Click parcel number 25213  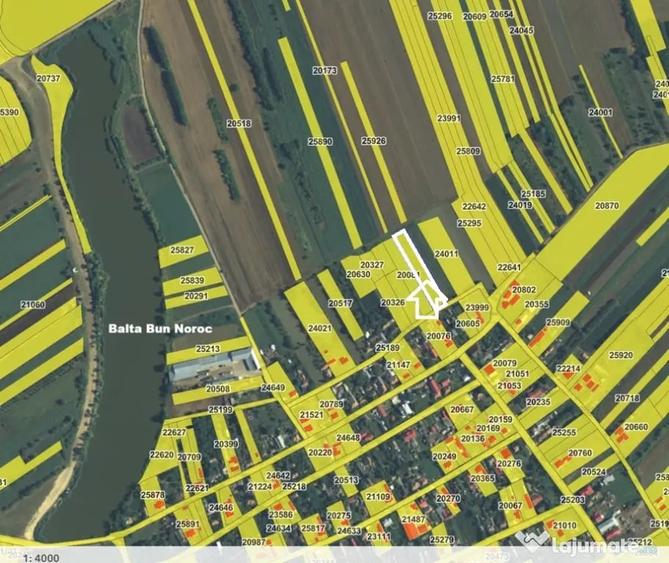[x=208, y=348]
